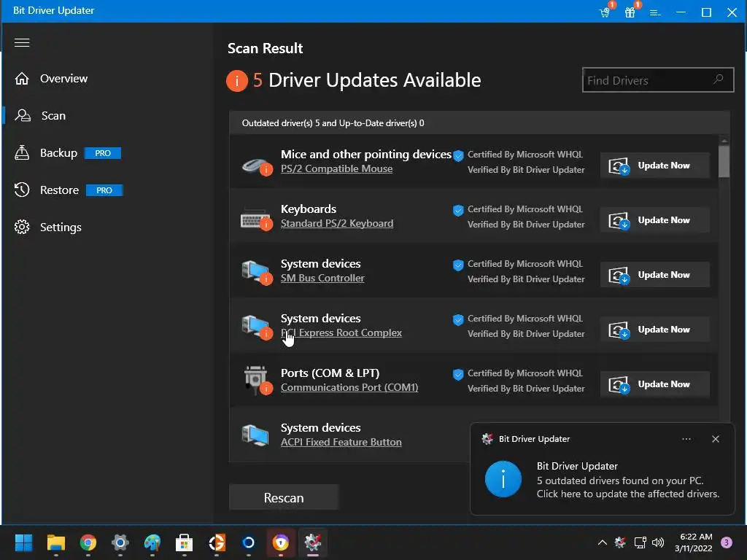Go to Overview in sidebar
This screenshot has height=560, width=747.
(64, 79)
